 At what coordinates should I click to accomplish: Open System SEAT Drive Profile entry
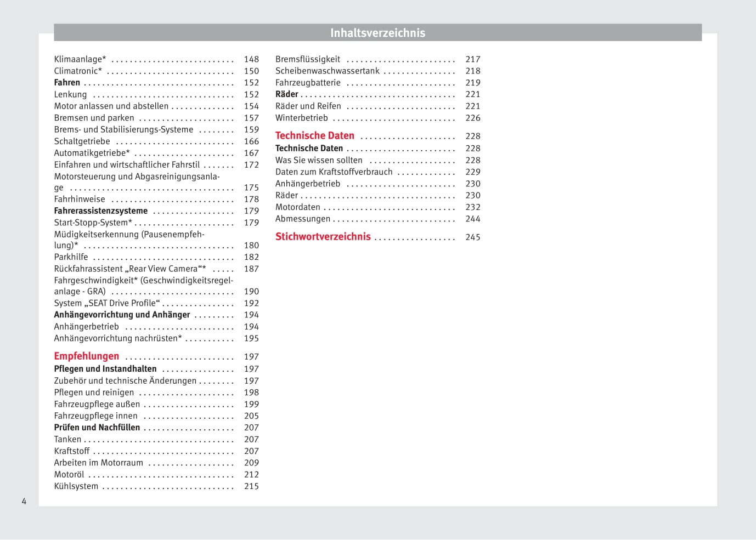[107, 303]
